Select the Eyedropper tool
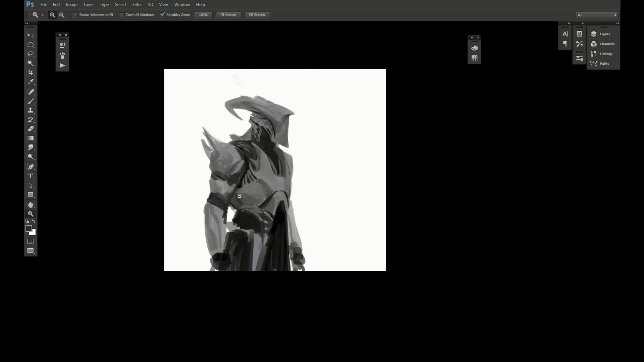 click(x=31, y=82)
